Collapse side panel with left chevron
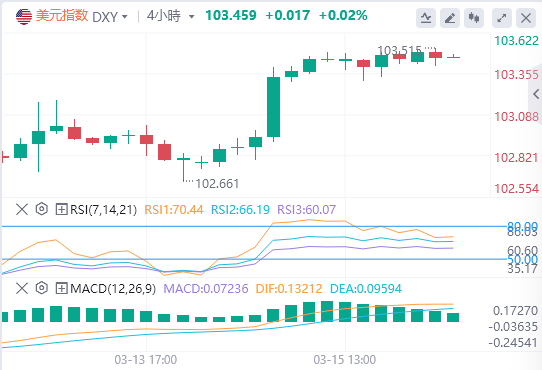Image resolution: width=542 pixels, height=370 pixels. [536, 94]
